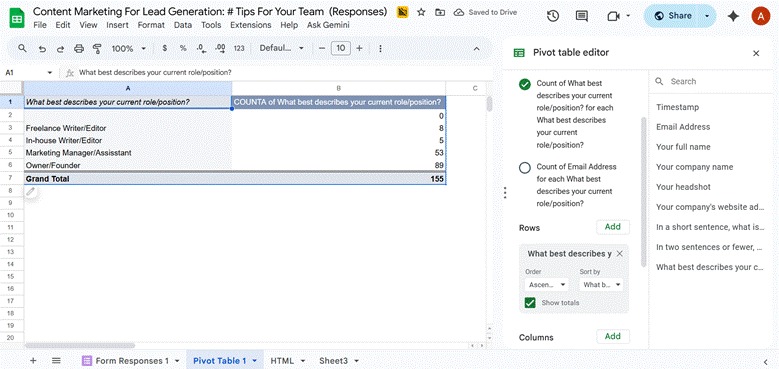
Task: Open the Order Ascending dropdown
Action: pyautogui.click(x=547, y=285)
